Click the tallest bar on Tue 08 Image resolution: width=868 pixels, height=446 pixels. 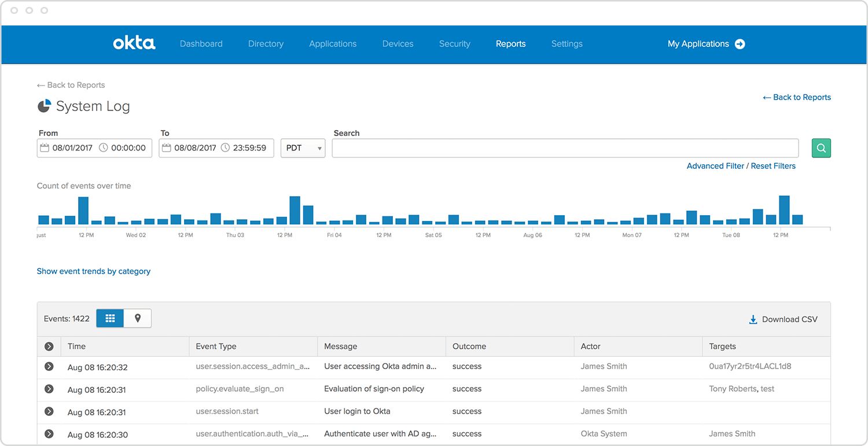pos(784,210)
